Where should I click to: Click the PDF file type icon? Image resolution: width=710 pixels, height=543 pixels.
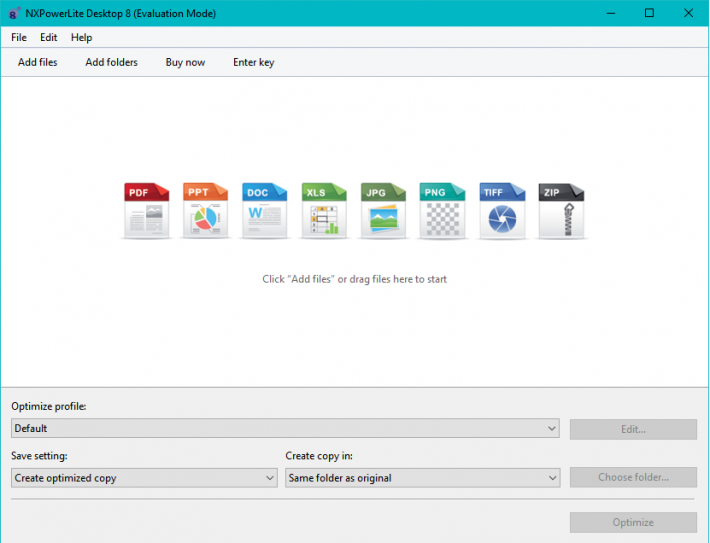click(x=146, y=211)
